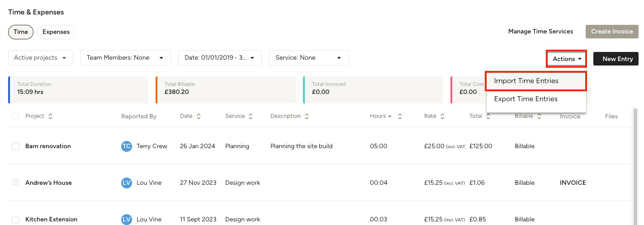
Task: Click the Hours column descending arrow
Action: tap(390, 117)
